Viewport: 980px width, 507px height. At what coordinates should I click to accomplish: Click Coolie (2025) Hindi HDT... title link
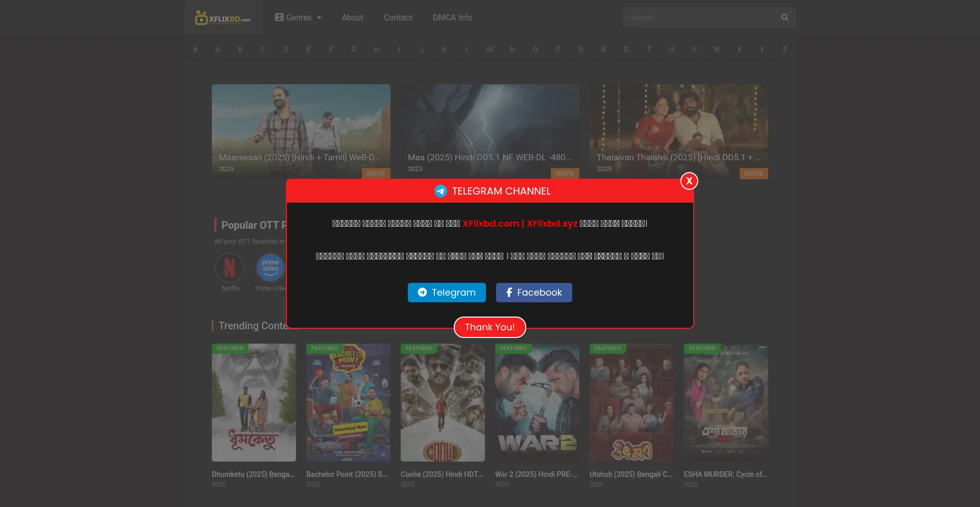[x=442, y=474]
